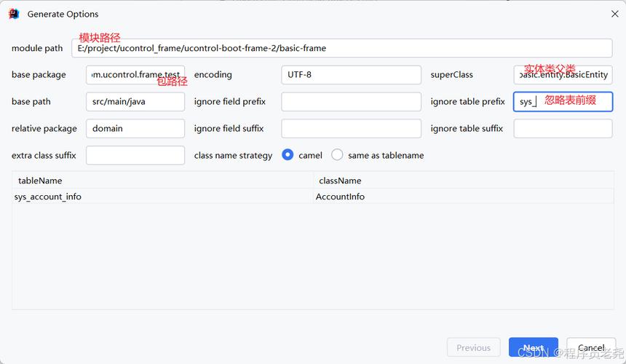Viewport: 626px width, 364px height.
Task: Focus the superClass input field
Action: pos(563,75)
